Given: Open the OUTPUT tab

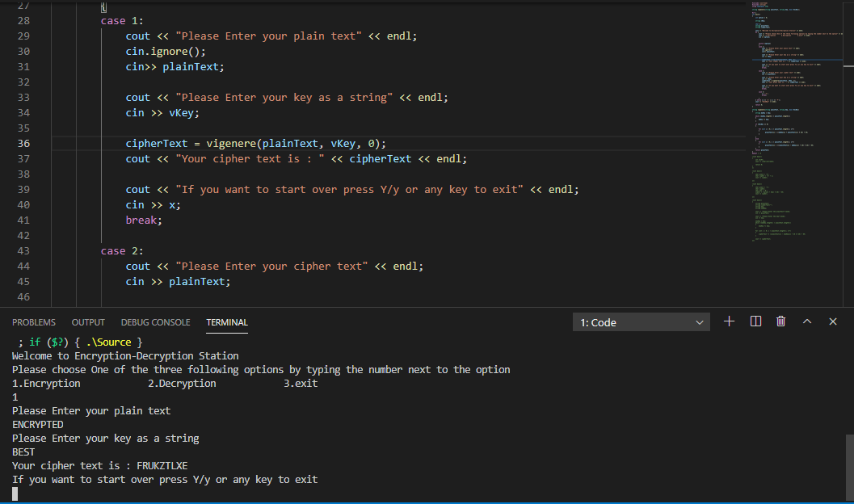Looking at the screenshot, I should coord(88,322).
